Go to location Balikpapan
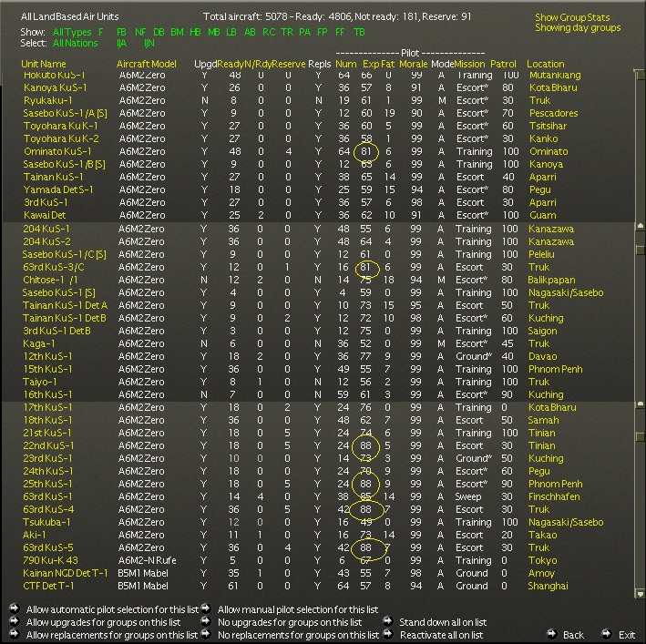Screen dimensions: 646x644 tap(551, 280)
